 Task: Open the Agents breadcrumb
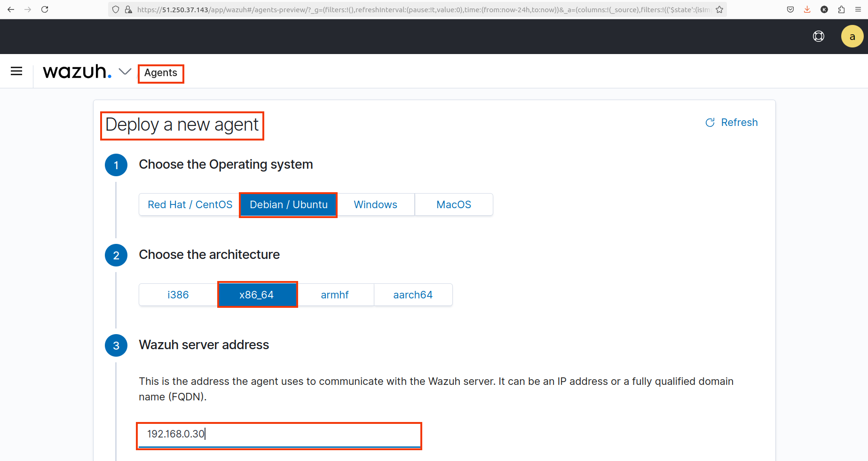tap(161, 73)
